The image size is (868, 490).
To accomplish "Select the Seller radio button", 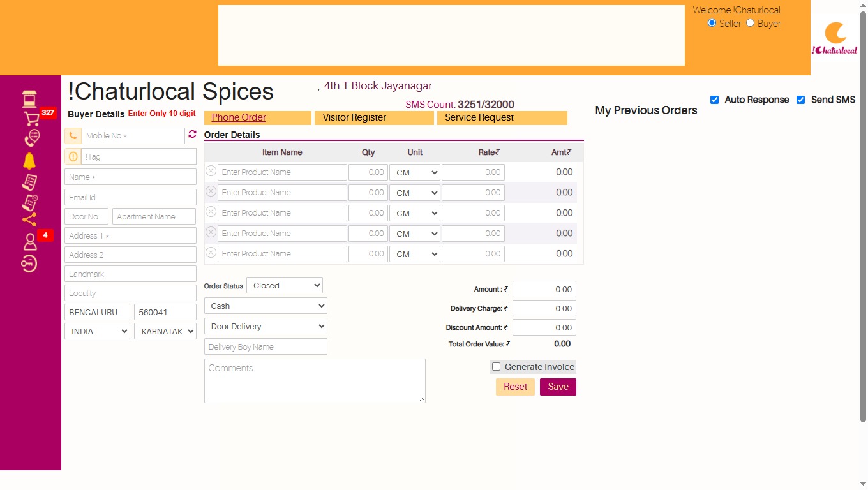I will click(712, 23).
